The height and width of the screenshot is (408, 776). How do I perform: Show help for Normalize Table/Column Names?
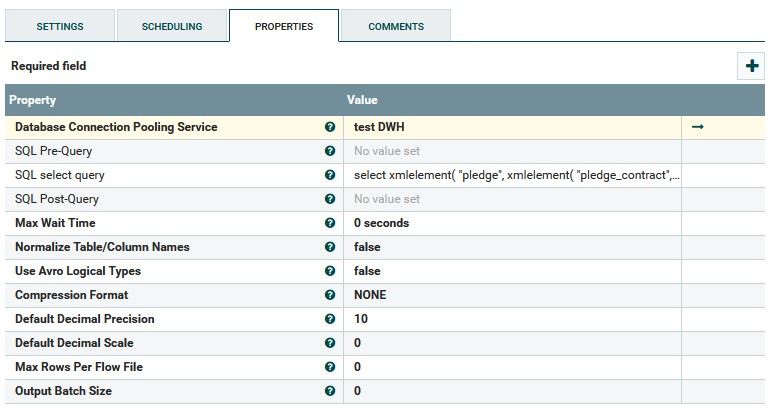[x=330, y=247]
